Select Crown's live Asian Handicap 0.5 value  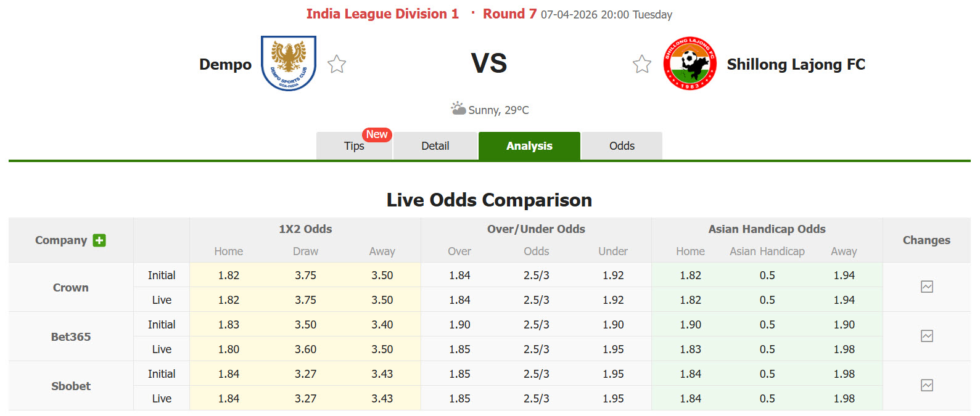[767, 300]
